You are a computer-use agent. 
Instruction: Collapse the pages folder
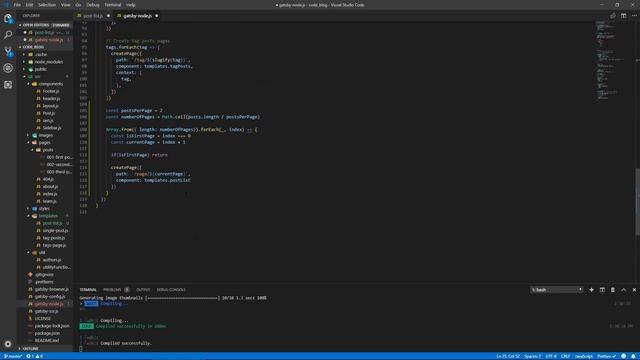(44, 142)
